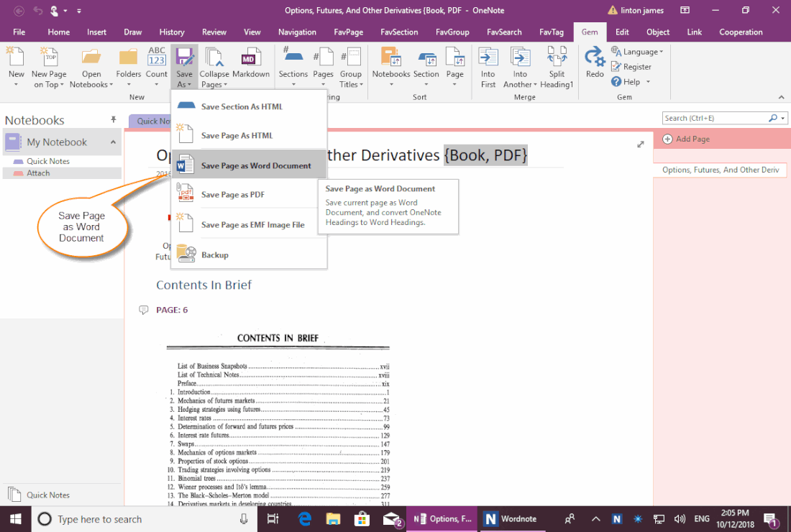Open the Language dropdown
The height and width of the screenshot is (532, 791).
[637, 52]
